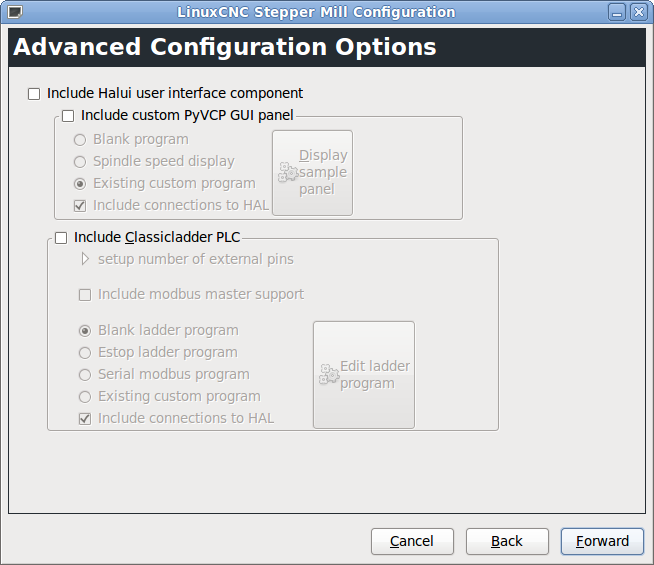Image resolution: width=654 pixels, height=565 pixels.
Task: Select Blank ladder program option
Action: click(85, 331)
